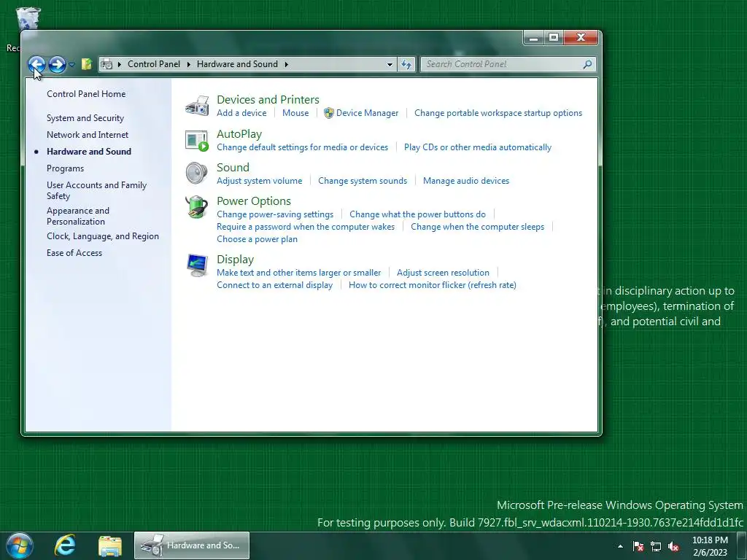This screenshot has width=747, height=560.
Task: Click Change what the power buttons do
Action: coord(418,214)
